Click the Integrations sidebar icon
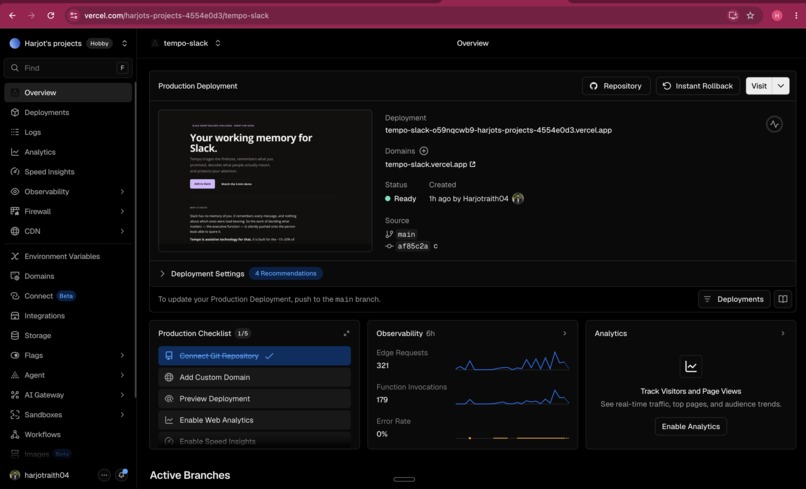 [x=15, y=316]
